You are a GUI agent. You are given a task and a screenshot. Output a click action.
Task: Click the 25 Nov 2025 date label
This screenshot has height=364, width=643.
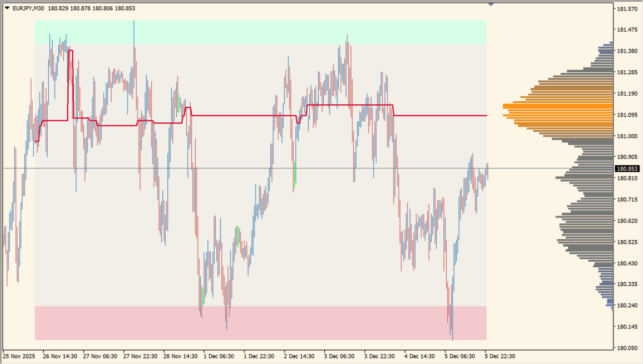(x=20, y=356)
